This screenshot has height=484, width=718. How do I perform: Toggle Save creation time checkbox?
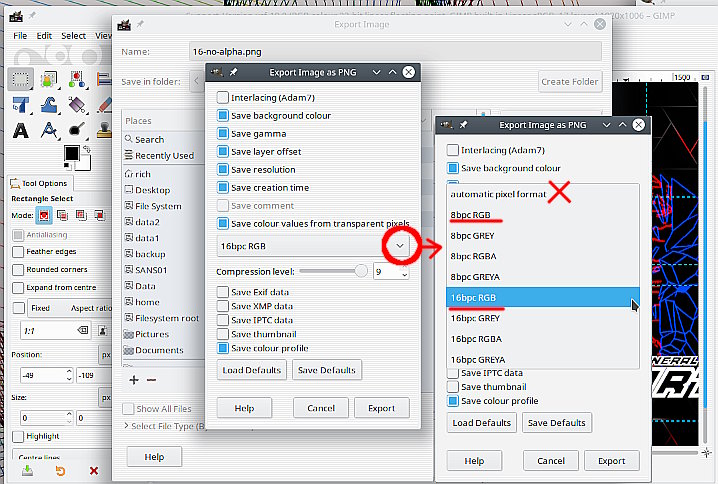click(223, 188)
